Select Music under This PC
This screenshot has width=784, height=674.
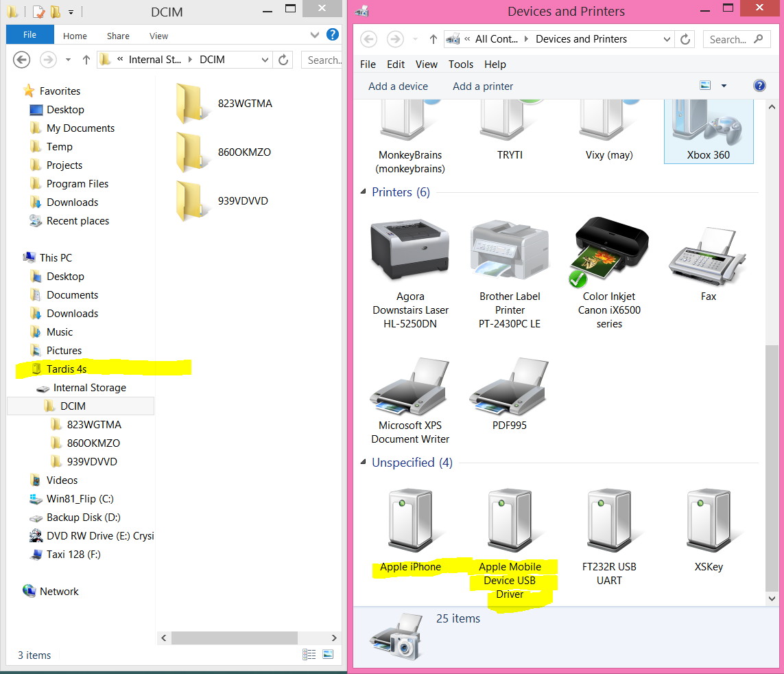click(x=60, y=332)
